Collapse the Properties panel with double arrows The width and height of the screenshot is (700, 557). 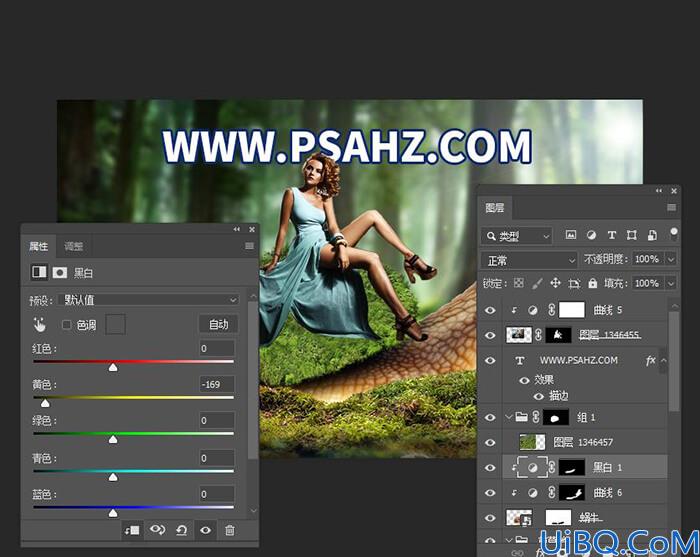[x=237, y=229]
